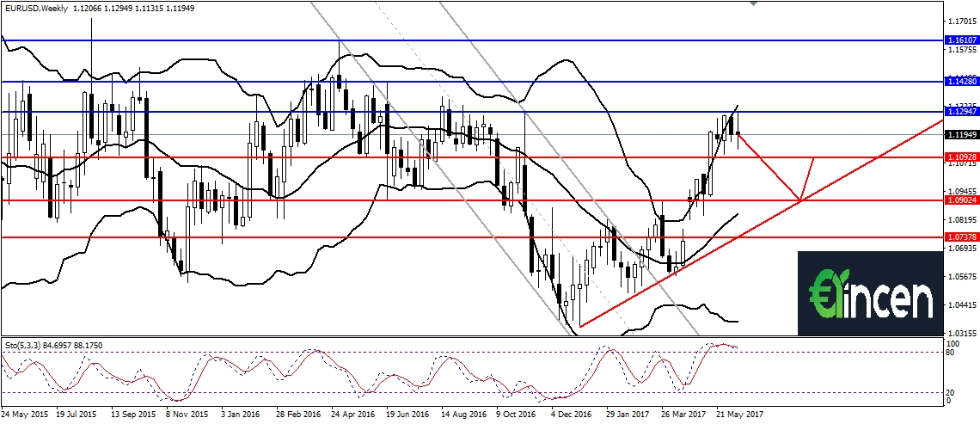Click the 1.06935 price axis value

click(x=962, y=249)
